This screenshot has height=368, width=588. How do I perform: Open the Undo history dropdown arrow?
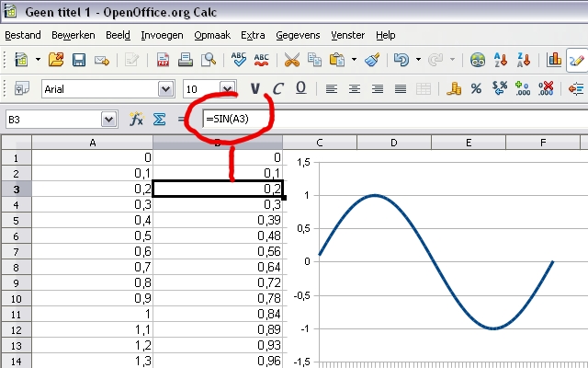[418, 61]
